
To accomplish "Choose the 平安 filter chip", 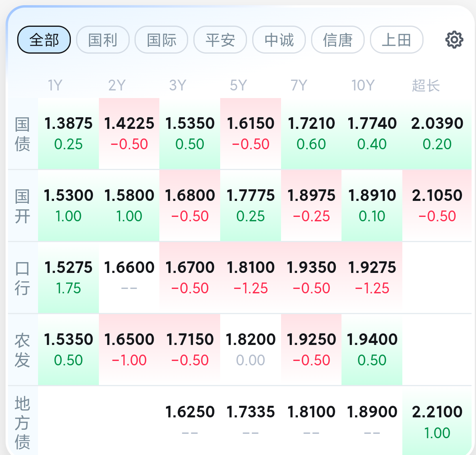I will click(x=220, y=40).
